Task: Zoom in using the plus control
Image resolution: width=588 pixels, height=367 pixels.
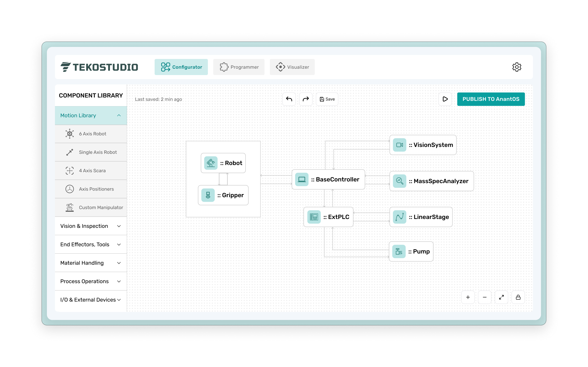Action: (x=468, y=297)
